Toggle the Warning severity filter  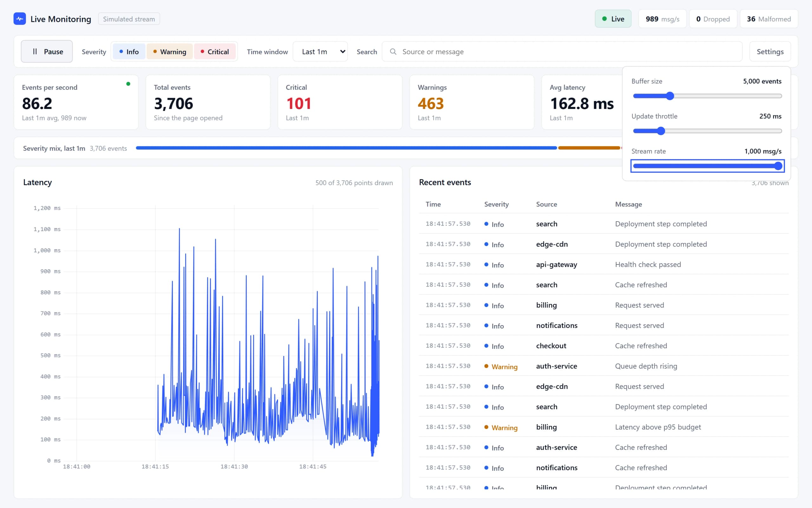coord(169,52)
